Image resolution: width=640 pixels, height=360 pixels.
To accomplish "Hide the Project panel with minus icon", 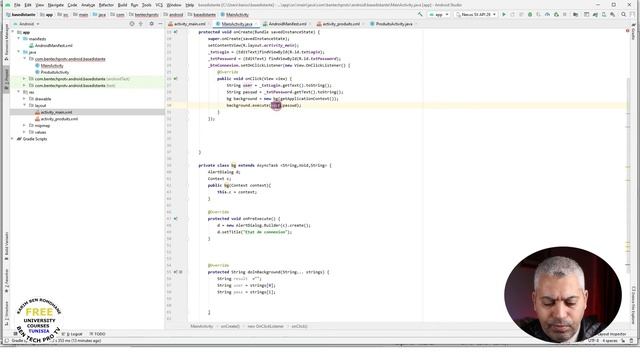I will point(160,24).
